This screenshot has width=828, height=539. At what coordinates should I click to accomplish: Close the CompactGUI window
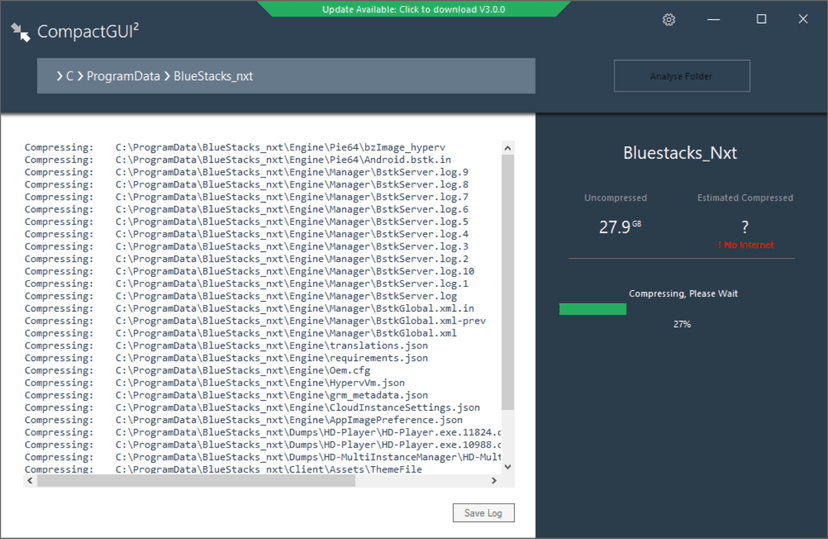coord(803,20)
